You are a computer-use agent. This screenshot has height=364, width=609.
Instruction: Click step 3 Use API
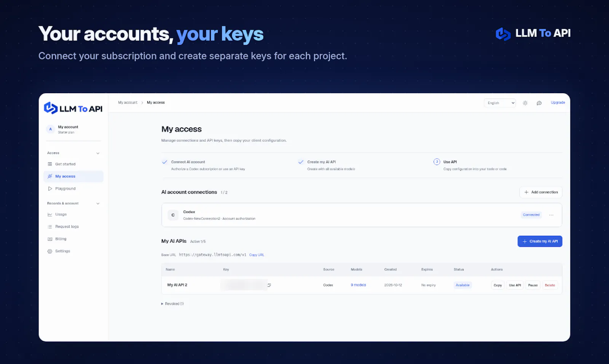[x=470, y=165]
